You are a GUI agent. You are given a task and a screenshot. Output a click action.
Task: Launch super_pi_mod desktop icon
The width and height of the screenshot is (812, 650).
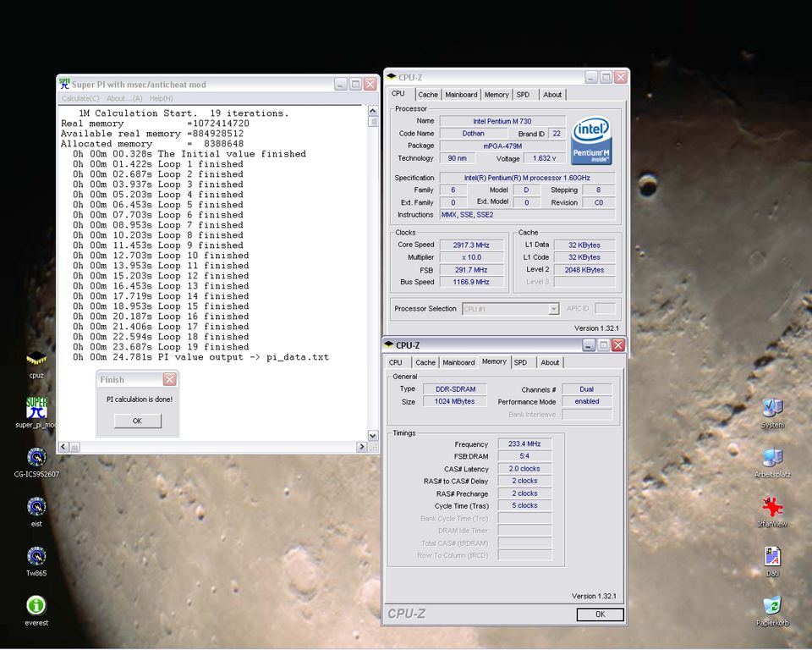coord(36,413)
